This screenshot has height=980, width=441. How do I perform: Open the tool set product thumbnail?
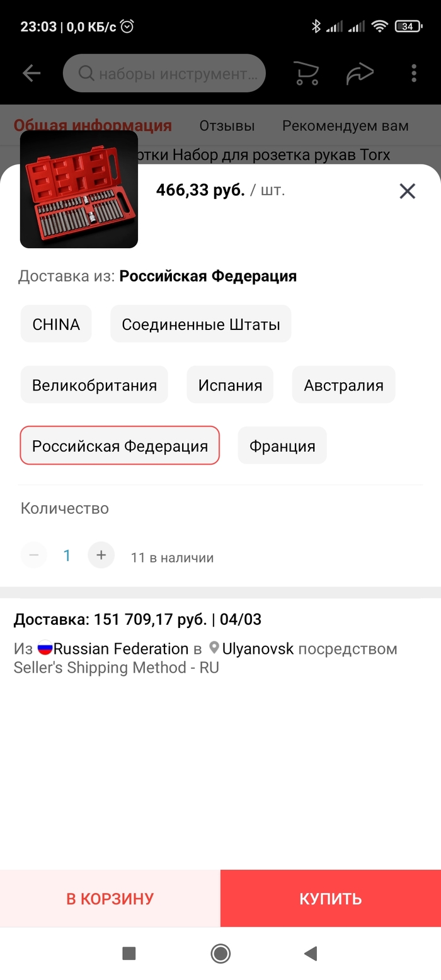79,190
